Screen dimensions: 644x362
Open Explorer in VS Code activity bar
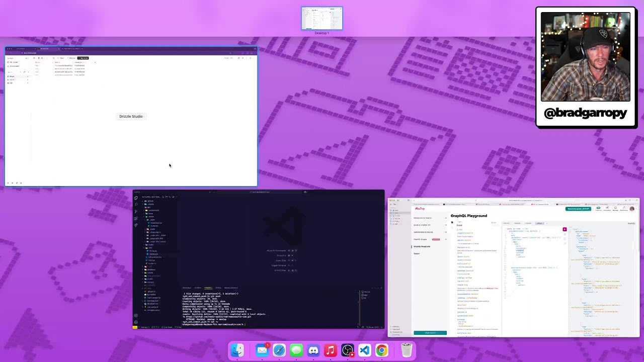[x=136, y=198]
